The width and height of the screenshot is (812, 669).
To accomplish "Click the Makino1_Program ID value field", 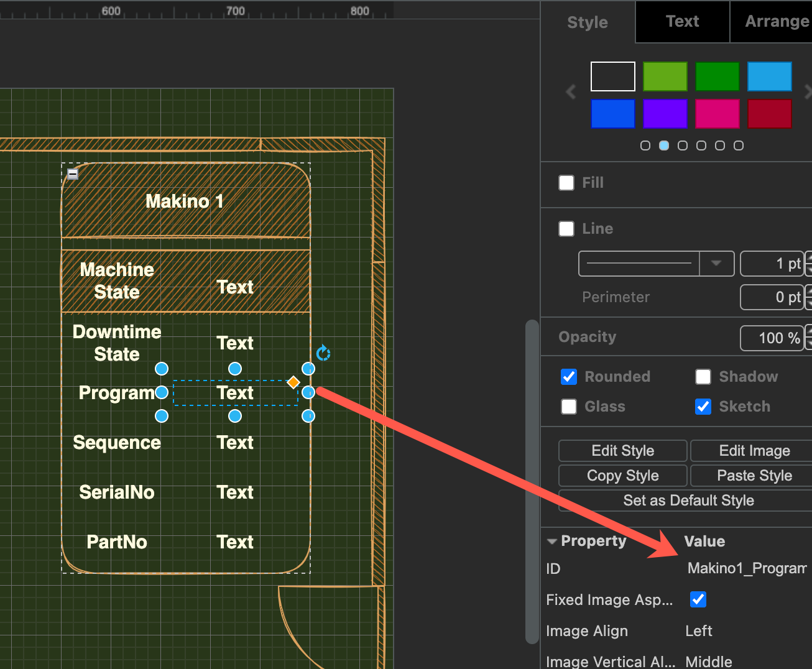I will click(746, 568).
